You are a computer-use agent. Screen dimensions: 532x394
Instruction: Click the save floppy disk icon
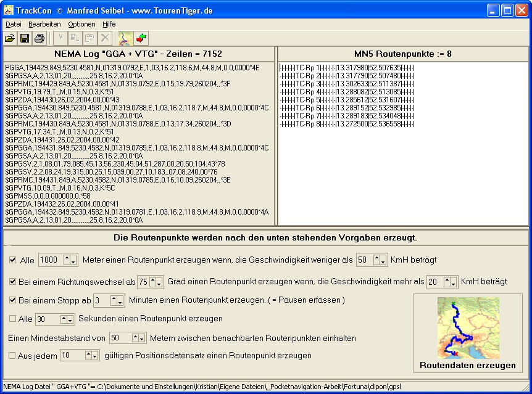tap(25, 38)
